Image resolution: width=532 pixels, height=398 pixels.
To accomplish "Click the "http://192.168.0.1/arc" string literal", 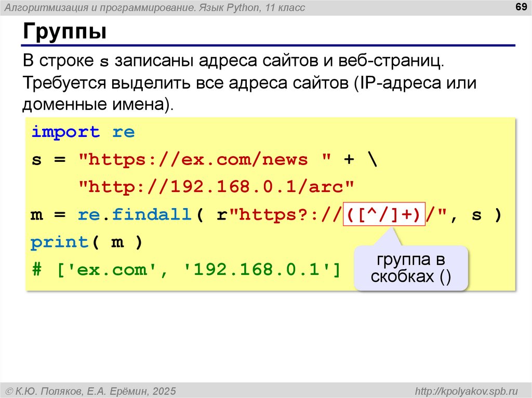I will pyautogui.click(x=216, y=187).
